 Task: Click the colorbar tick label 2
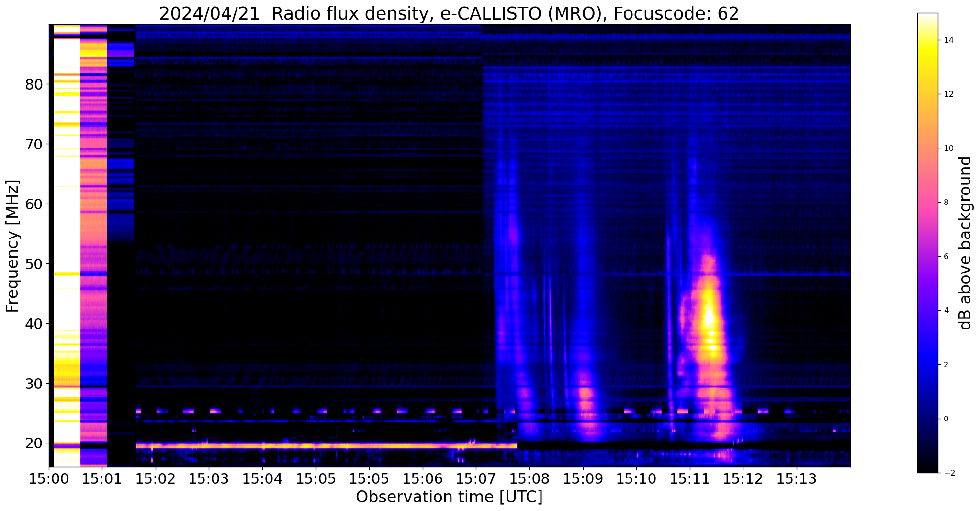[946, 365]
